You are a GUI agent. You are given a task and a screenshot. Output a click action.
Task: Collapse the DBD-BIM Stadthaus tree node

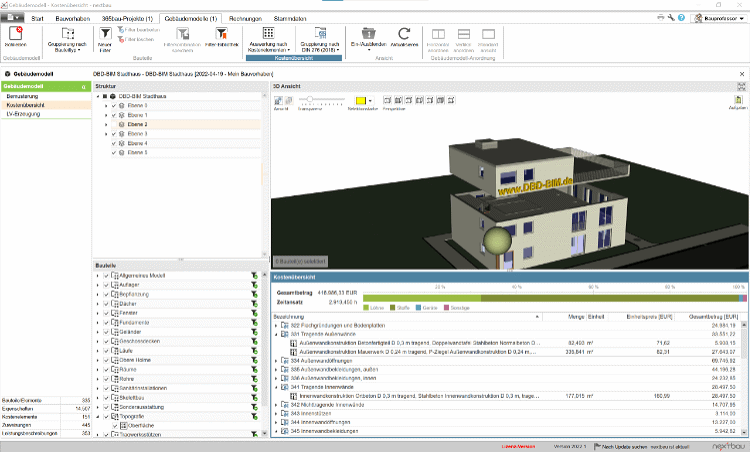point(98,97)
